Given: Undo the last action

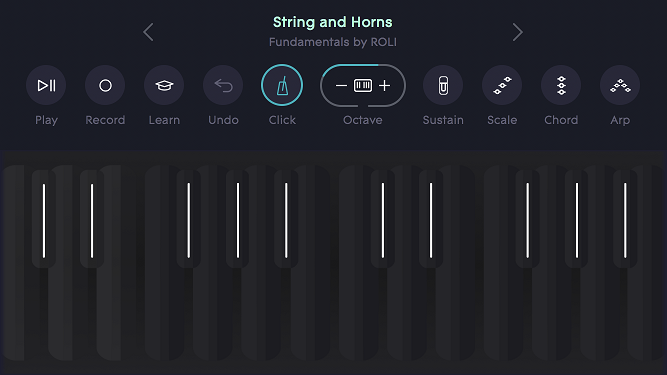Looking at the screenshot, I should point(223,85).
